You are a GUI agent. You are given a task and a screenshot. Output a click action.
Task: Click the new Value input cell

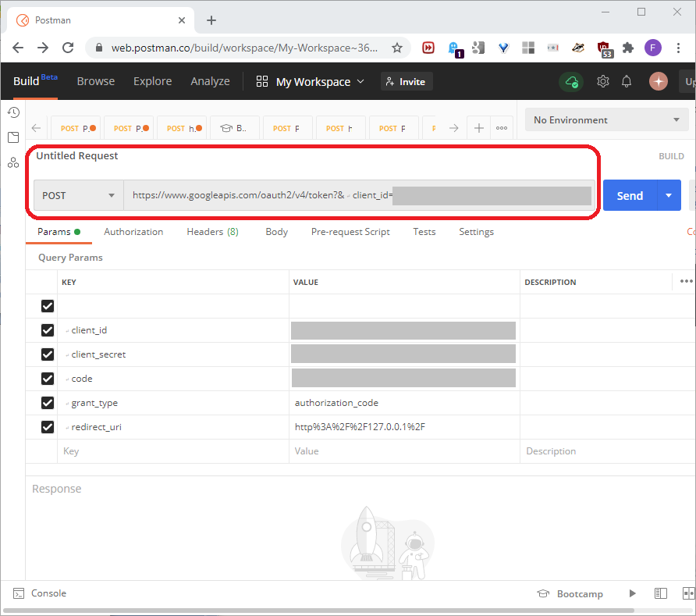point(404,451)
